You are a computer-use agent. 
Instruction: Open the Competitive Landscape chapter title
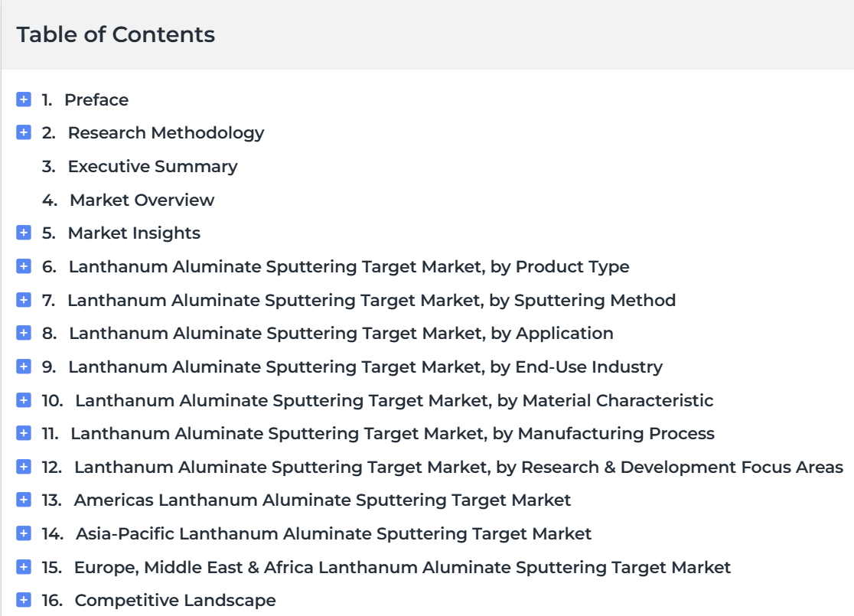pyautogui.click(x=175, y=600)
